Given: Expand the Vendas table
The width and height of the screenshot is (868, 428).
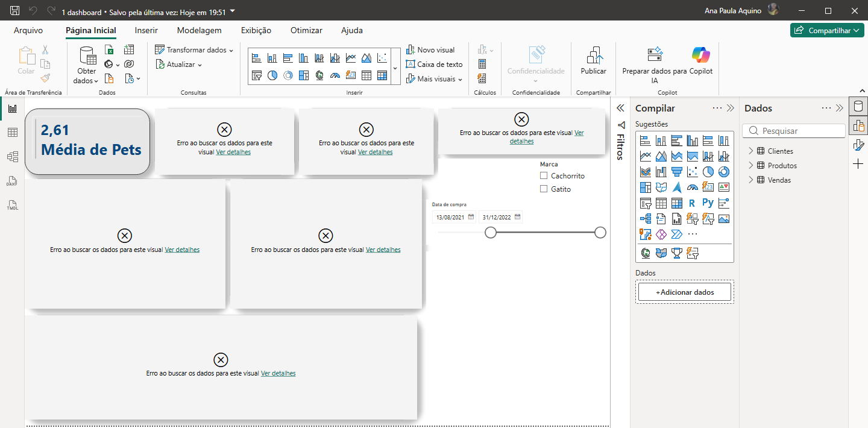Looking at the screenshot, I should (x=751, y=180).
